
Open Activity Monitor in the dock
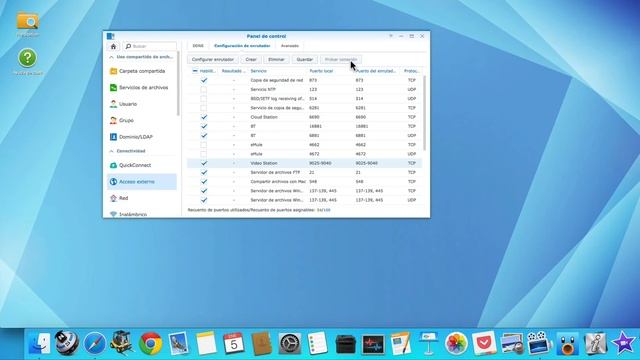coord(373,344)
